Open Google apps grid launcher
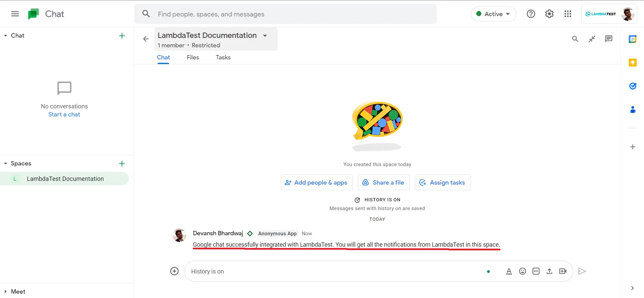This screenshot has height=298, width=644. pos(568,14)
